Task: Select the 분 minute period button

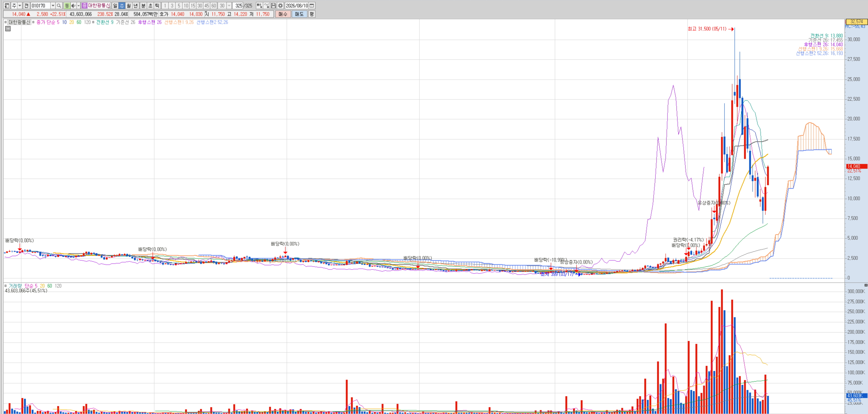Action: [143, 6]
